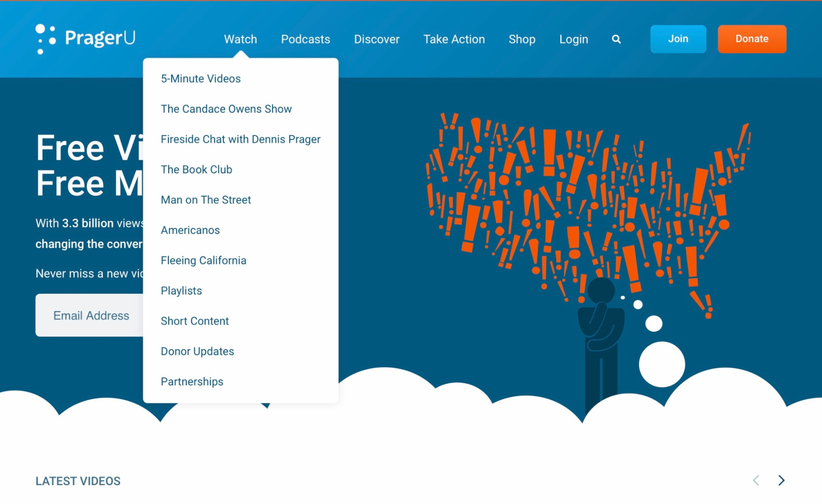
Task: Click the PragerU logo
Action: (x=85, y=39)
